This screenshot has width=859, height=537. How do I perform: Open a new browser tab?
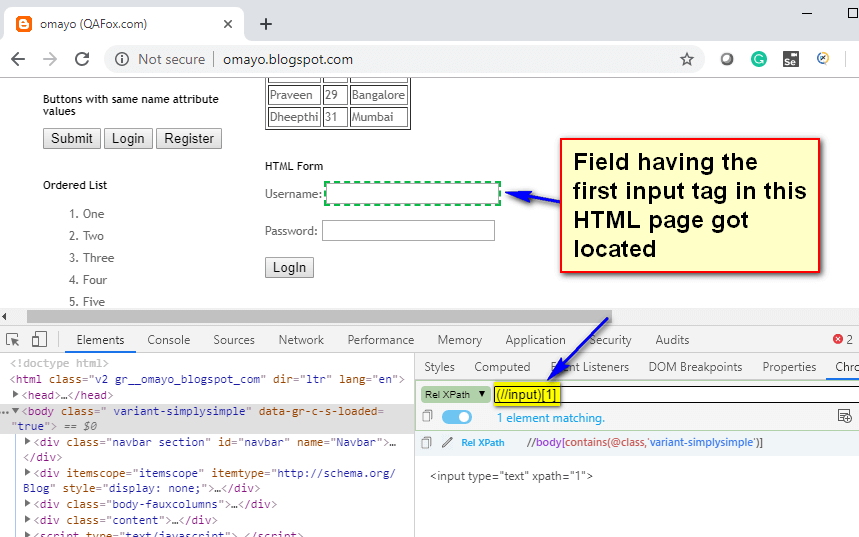click(266, 24)
